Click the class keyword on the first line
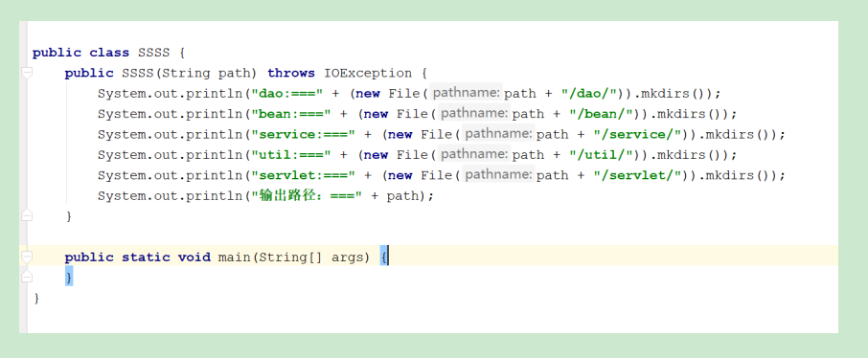Image resolution: width=868 pixels, height=358 pixels. [x=109, y=53]
